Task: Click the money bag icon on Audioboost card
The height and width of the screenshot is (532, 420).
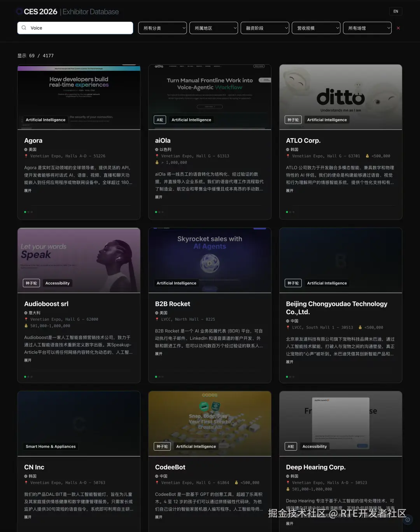Action: click(26, 326)
